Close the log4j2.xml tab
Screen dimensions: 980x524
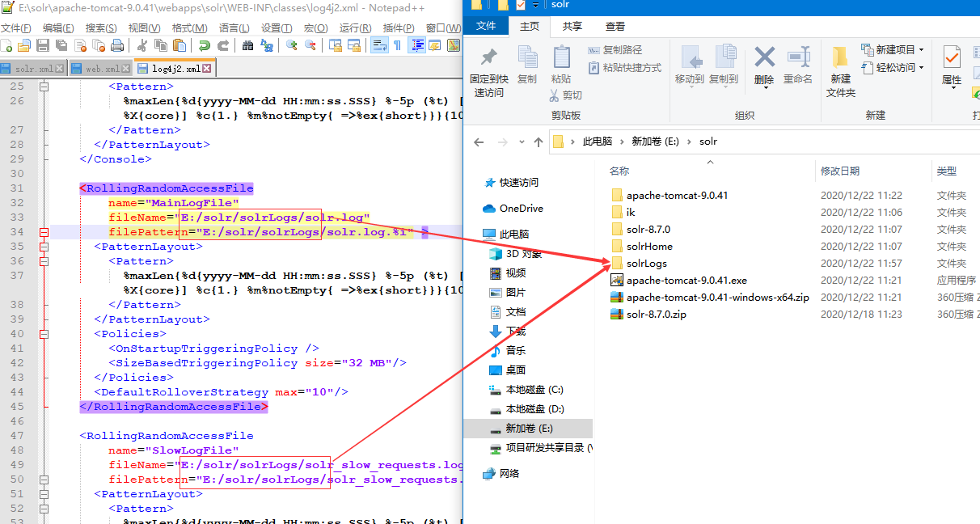click(207, 69)
